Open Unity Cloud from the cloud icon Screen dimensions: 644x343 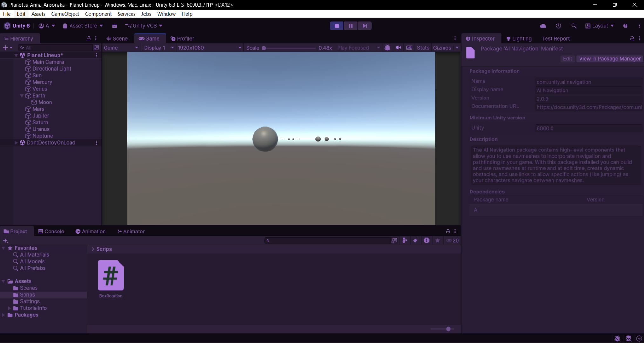click(543, 26)
